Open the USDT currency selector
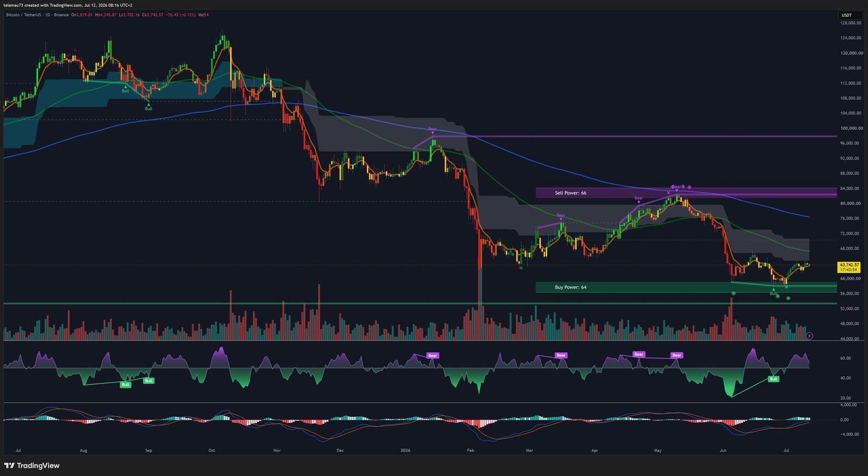This screenshot has width=868, height=476. (x=851, y=15)
